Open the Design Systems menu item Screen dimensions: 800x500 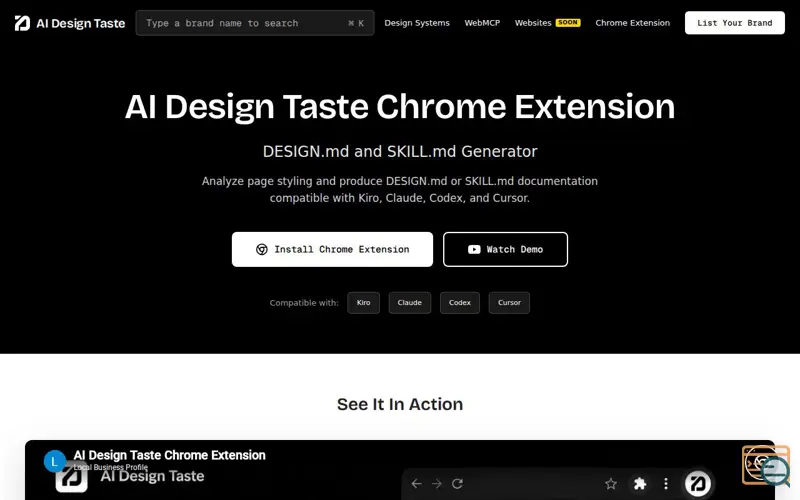(x=417, y=23)
